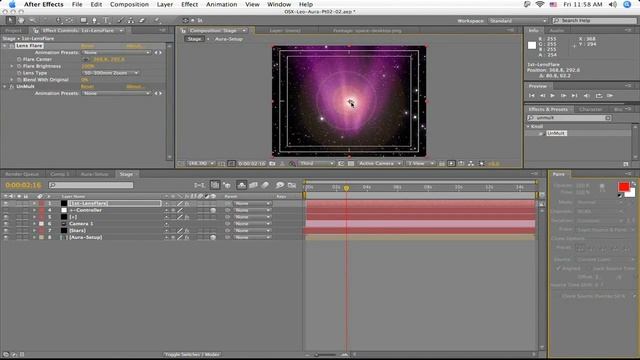
Task: Switch to Aura-Setup timeline tab
Action: click(x=94, y=174)
